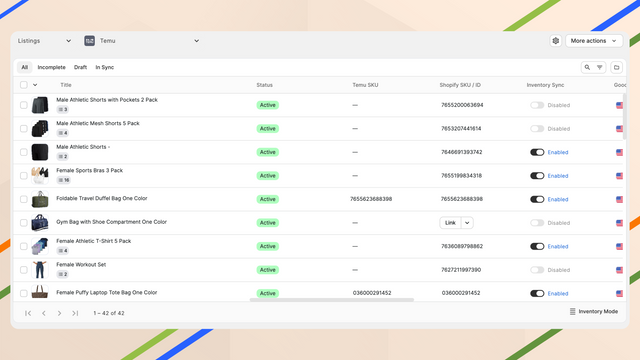Open the Link dropdown arrow in Gym Bag row
This screenshot has height=360, width=640.
467,223
